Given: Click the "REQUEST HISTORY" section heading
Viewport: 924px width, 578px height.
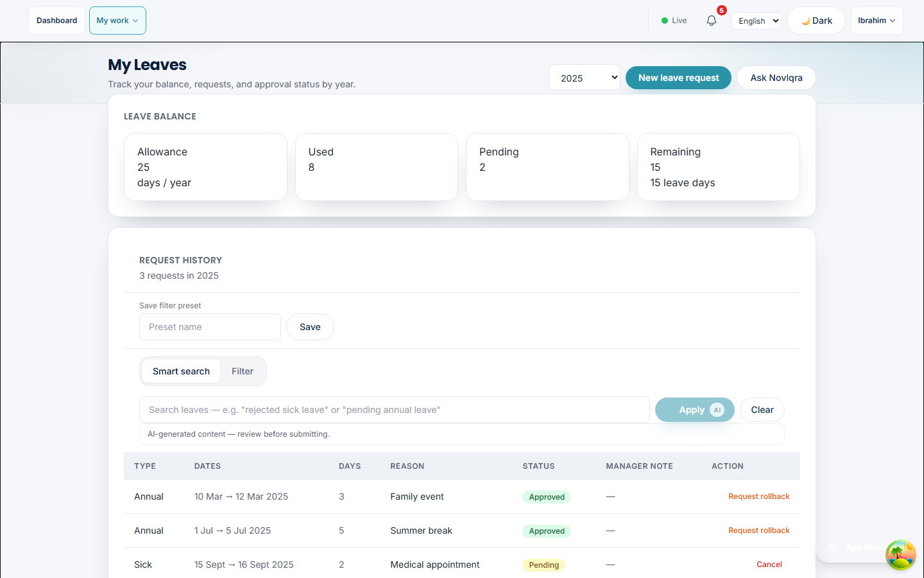Looking at the screenshot, I should coord(180,260).
